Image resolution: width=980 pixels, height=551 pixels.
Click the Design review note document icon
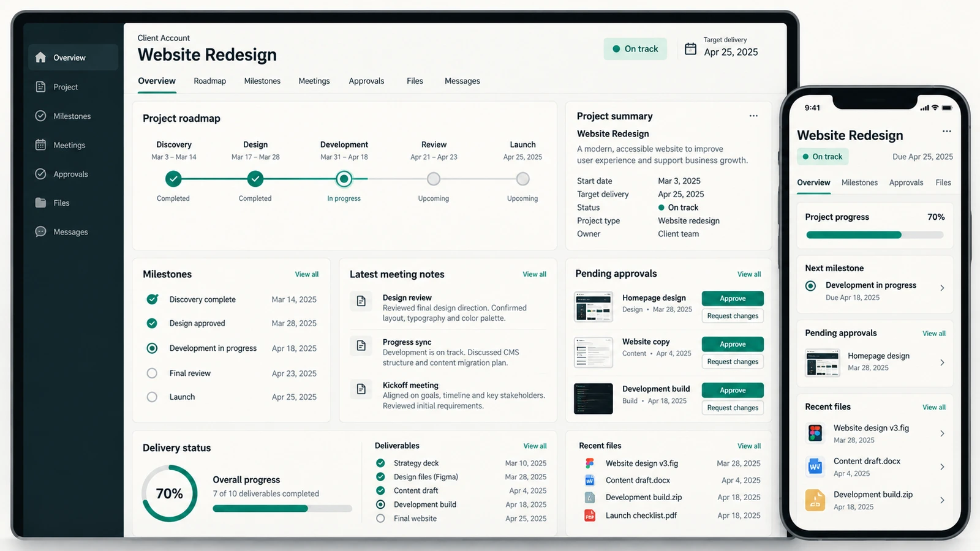[361, 301]
